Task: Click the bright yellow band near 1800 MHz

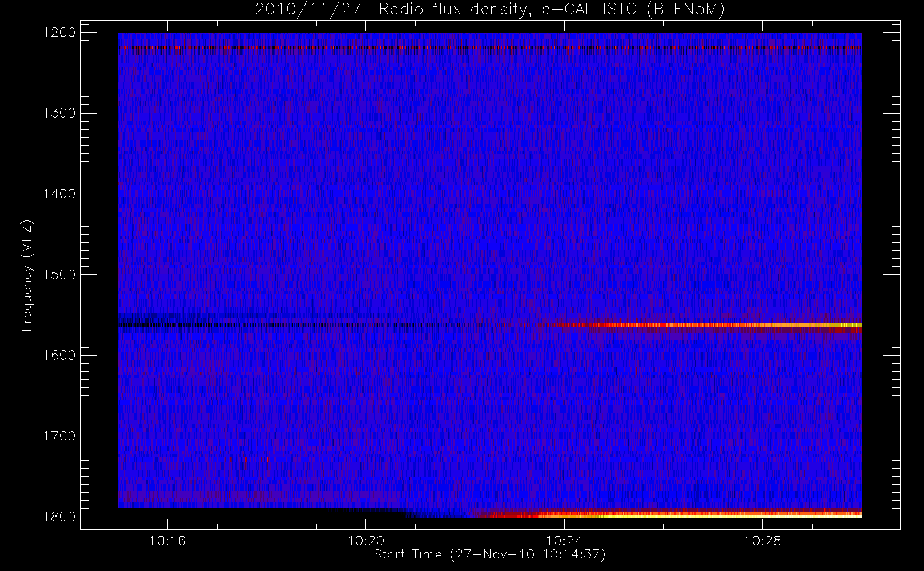Action: pos(668,514)
